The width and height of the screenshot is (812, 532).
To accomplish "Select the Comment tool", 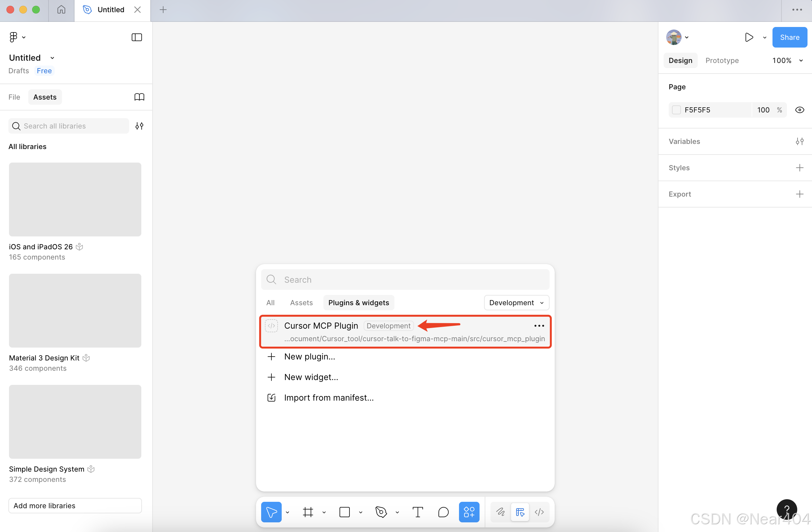I will point(443,512).
